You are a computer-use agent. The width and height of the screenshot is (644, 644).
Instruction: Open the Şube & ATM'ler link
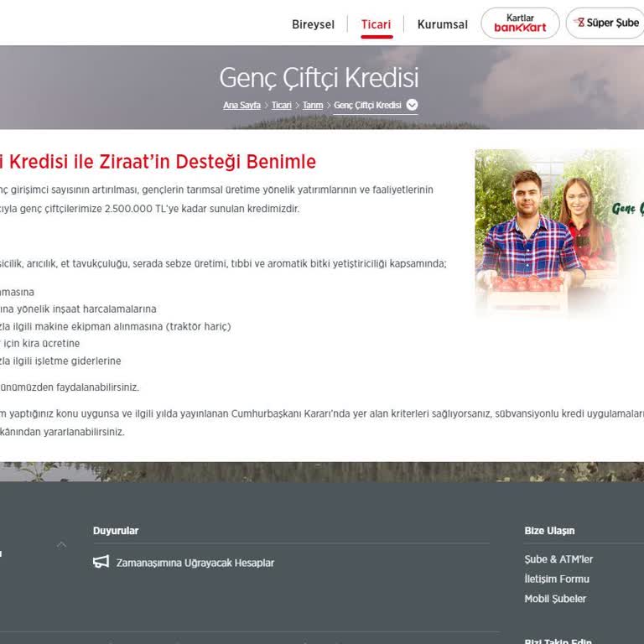(x=558, y=559)
